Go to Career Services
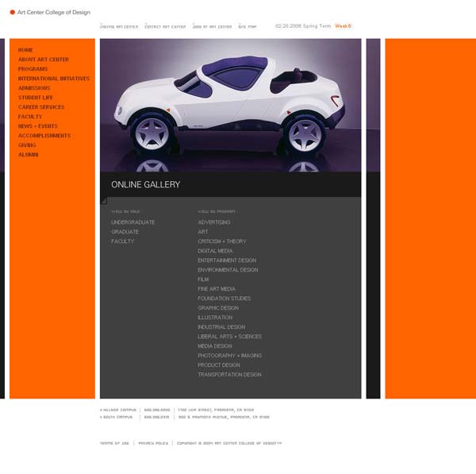This screenshot has width=476, height=474. [x=41, y=107]
